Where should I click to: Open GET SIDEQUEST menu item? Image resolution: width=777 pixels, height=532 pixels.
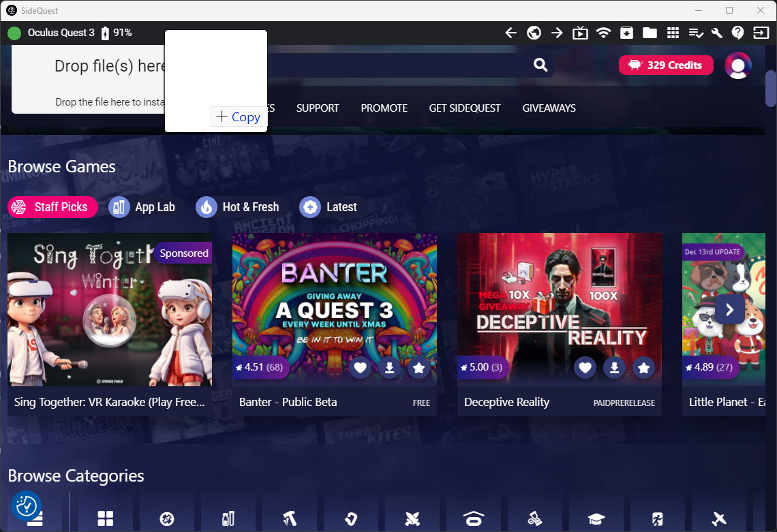pyautogui.click(x=465, y=108)
